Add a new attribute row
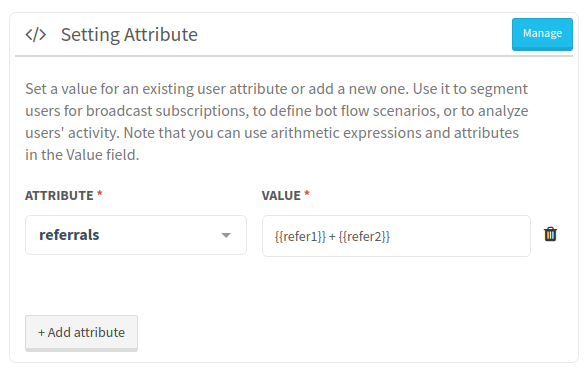 coord(81,333)
